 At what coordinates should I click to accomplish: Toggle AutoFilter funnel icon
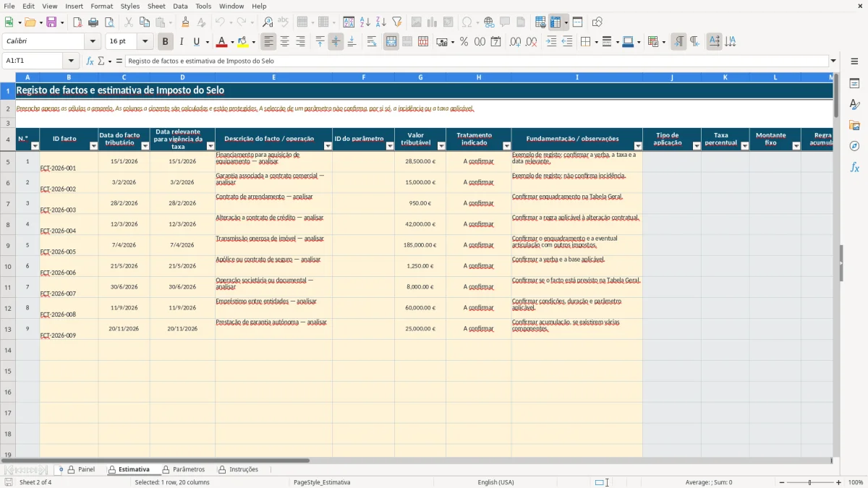(397, 22)
